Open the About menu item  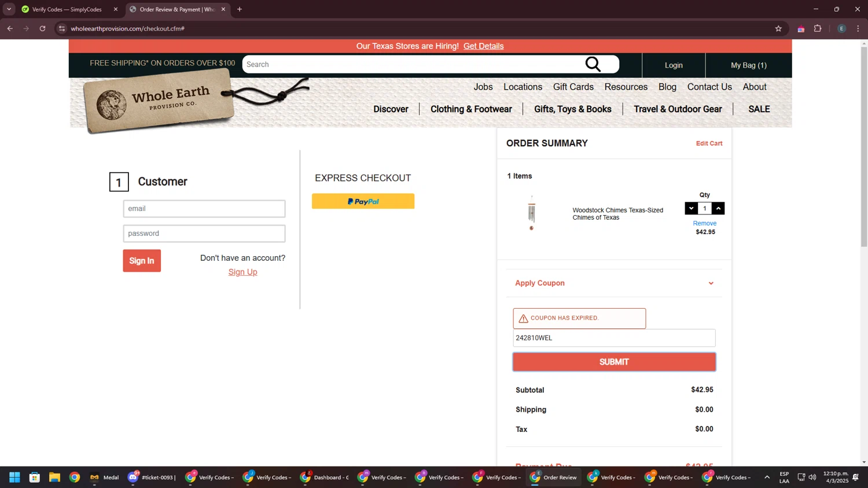[x=755, y=87]
